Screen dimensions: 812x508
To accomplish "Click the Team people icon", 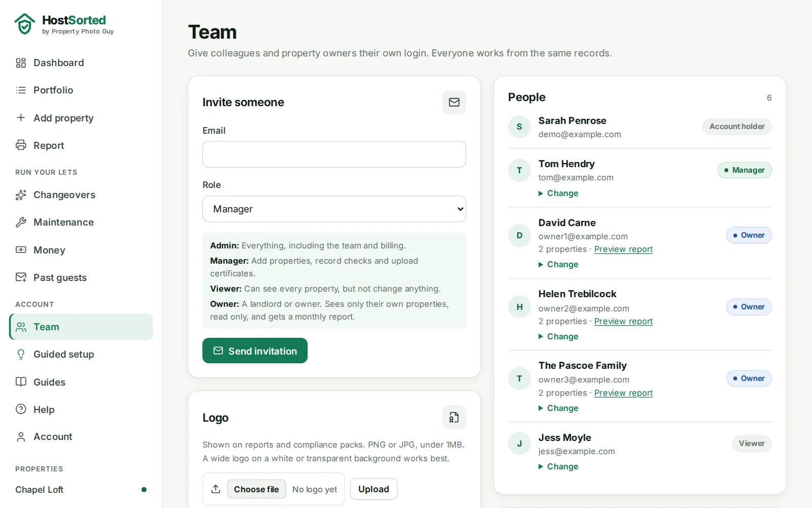I will pos(21,327).
